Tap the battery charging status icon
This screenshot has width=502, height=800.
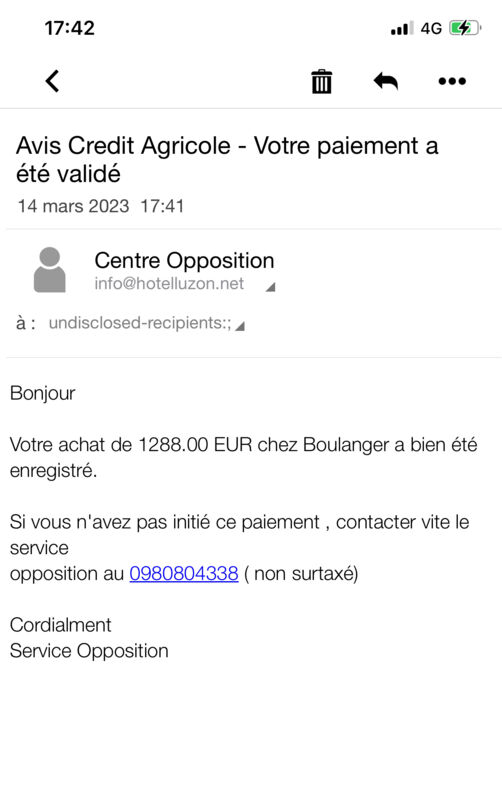click(465, 28)
